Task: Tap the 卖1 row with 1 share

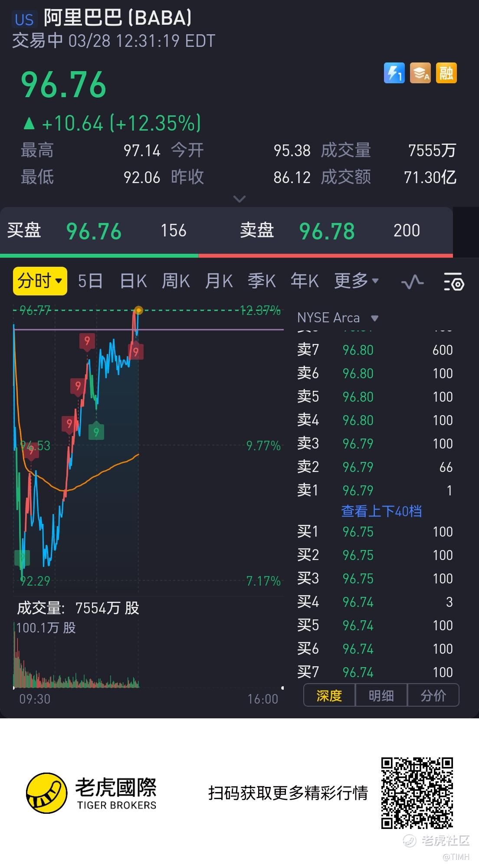Action: pyautogui.click(x=375, y=490)
